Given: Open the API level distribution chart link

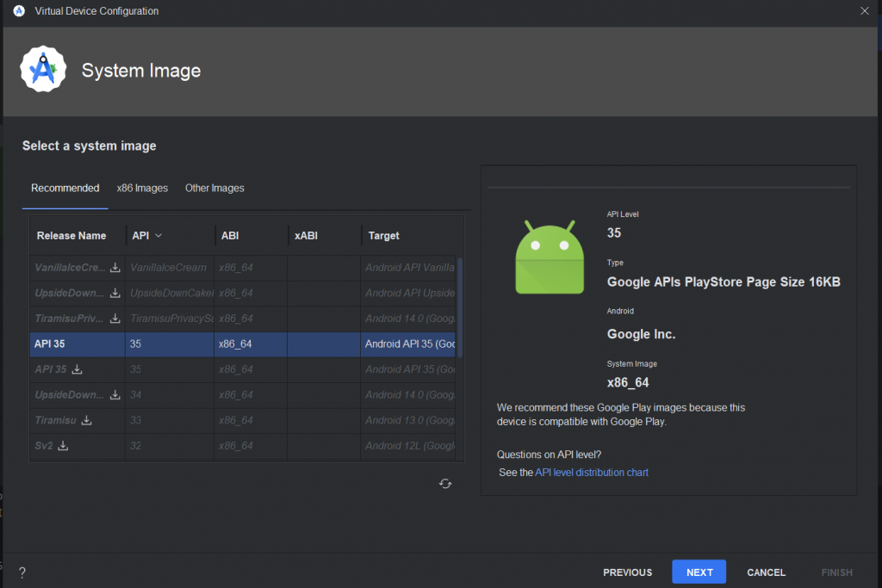Looking at the screenshot, I should 592,473.
